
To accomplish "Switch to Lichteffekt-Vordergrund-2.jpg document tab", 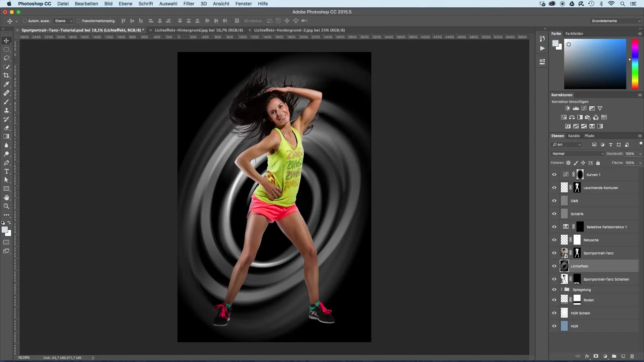I will (299, 30).
